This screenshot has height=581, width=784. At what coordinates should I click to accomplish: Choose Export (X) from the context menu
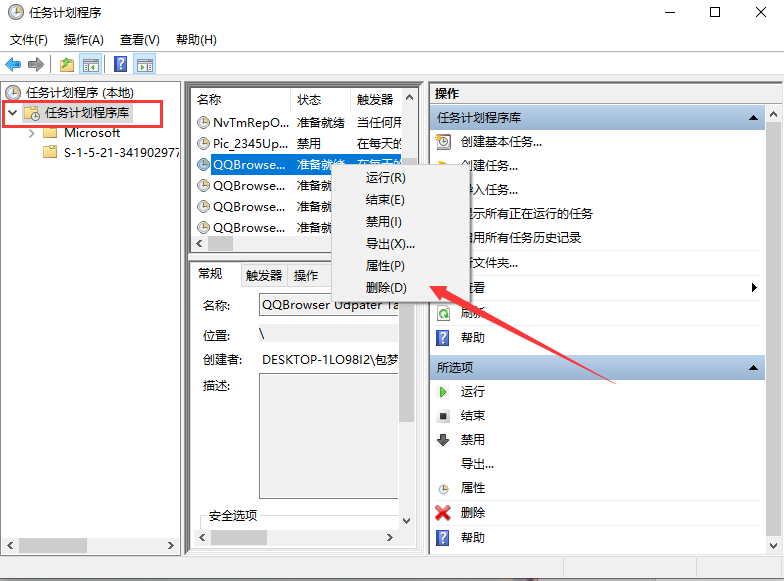389,244
